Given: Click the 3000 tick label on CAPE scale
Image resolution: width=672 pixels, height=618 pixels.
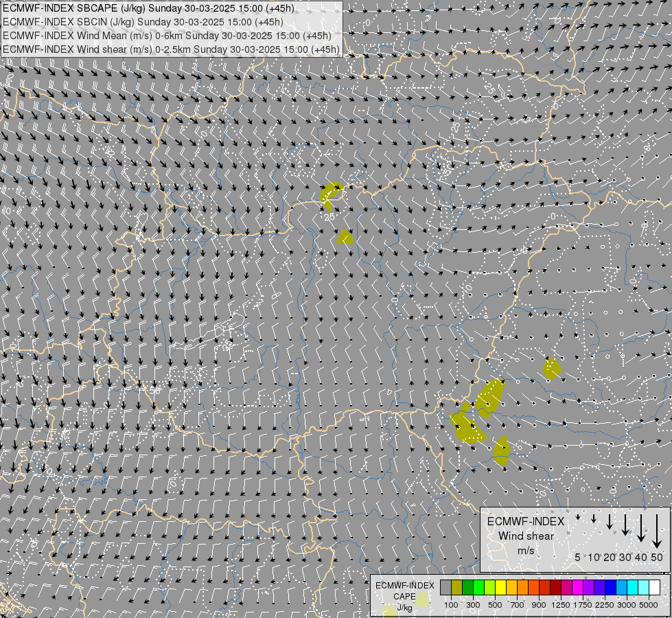Looking at the screenshot, I should click(627, 605).
